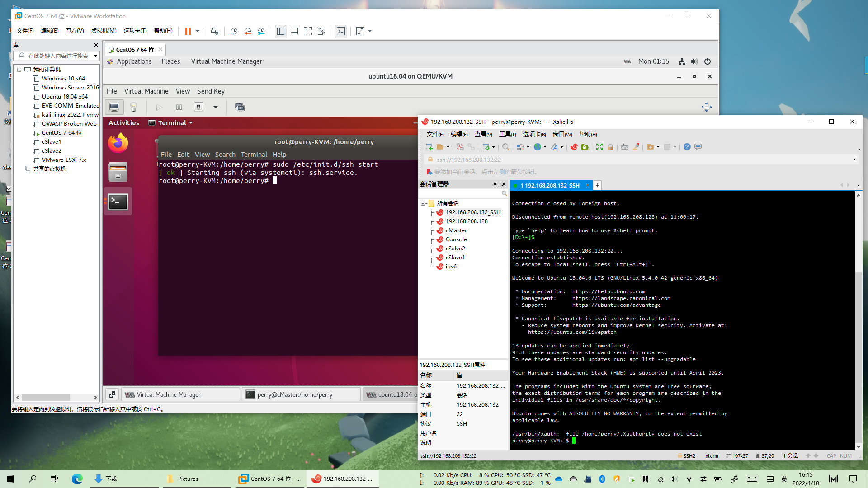Open the VMware snapshot manager icon
The image size is (868, 488).
pos(261,31)
